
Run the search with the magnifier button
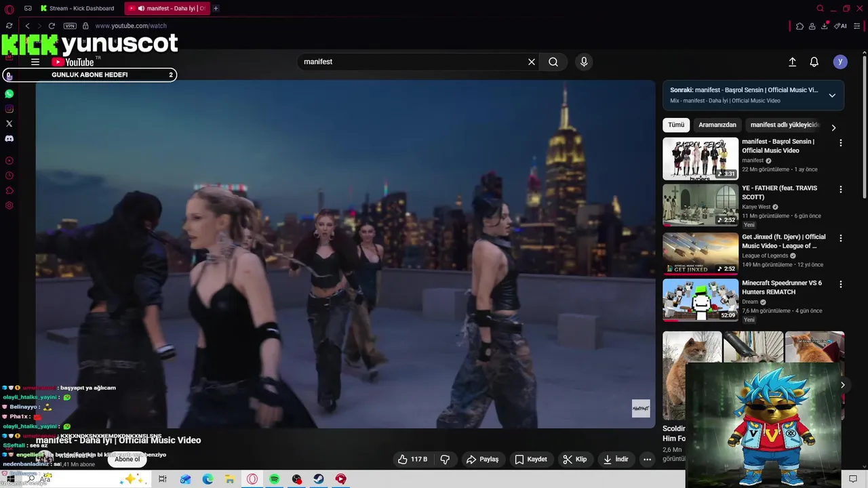553,62
